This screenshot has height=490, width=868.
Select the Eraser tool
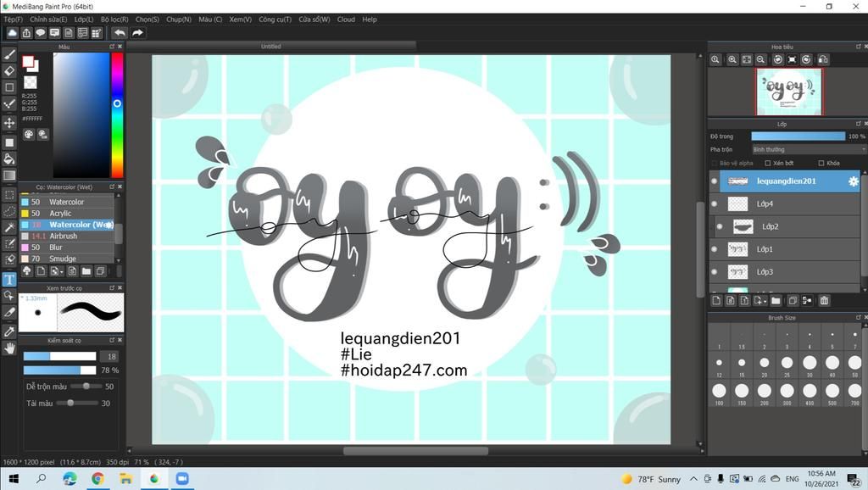[x=9, y=71]
